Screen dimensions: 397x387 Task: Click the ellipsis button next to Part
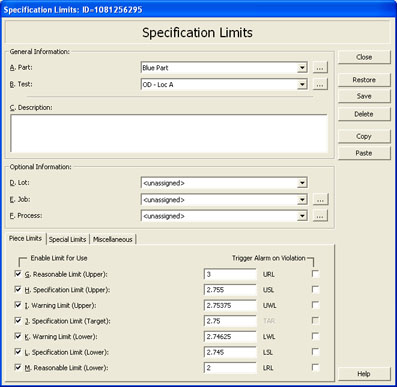pyautogui.click(x=320, y=68)
